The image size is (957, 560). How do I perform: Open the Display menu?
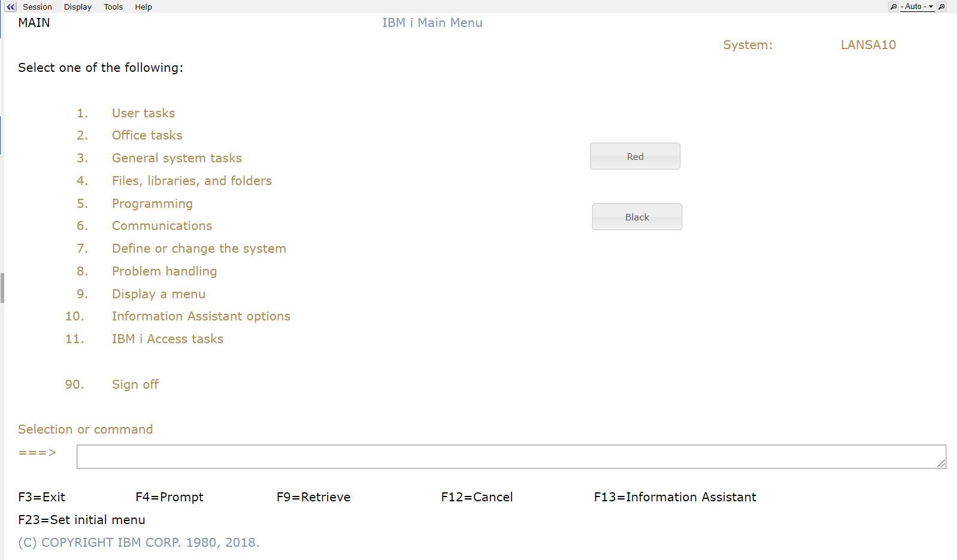pos(78,7)
